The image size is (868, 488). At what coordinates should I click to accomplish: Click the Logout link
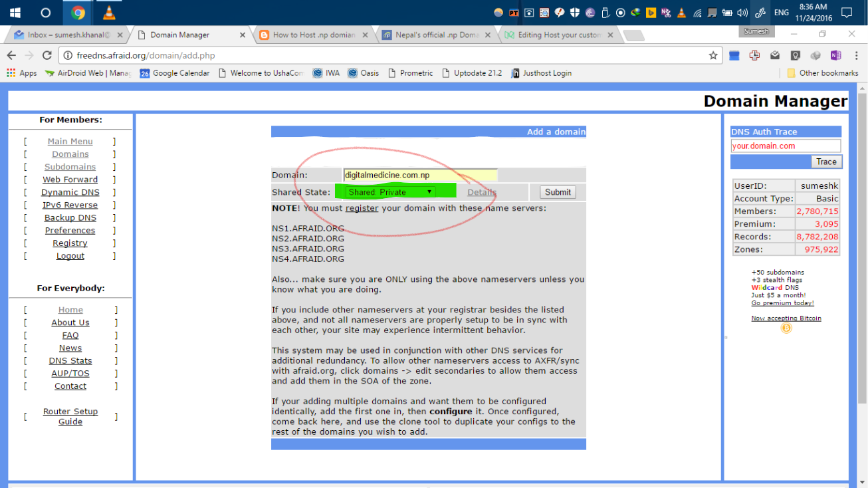(70, 256)
